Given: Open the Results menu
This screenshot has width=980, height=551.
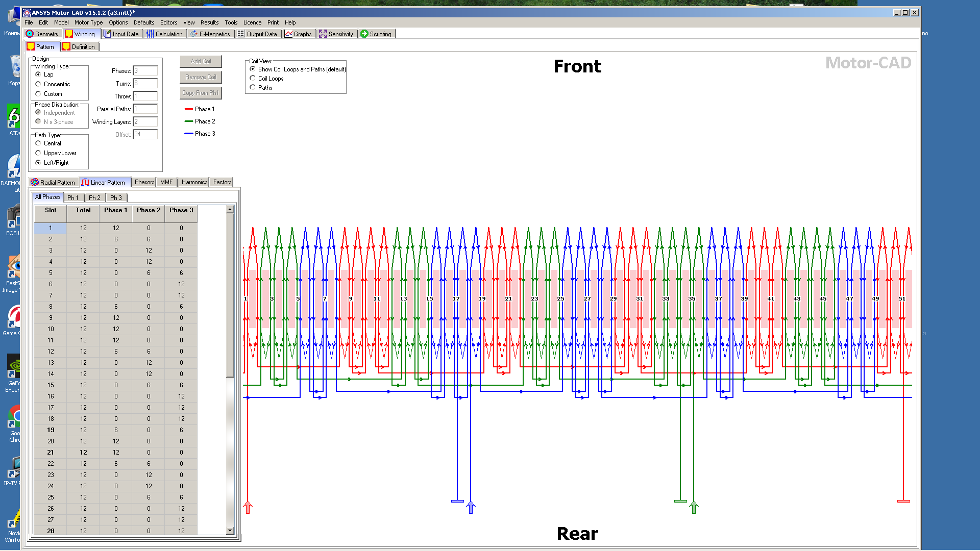Looking at the screenshot, I should tap(209, 22).
